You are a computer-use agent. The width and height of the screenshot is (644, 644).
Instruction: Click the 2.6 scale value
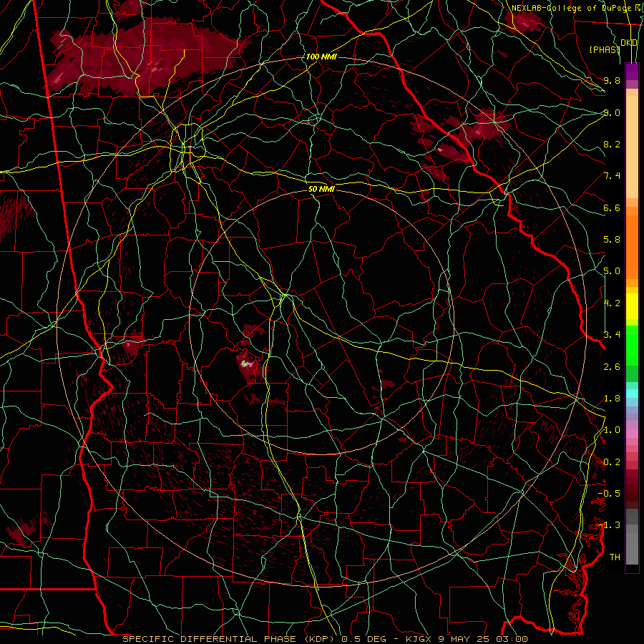pyautogui.click(x=612, y=366)
